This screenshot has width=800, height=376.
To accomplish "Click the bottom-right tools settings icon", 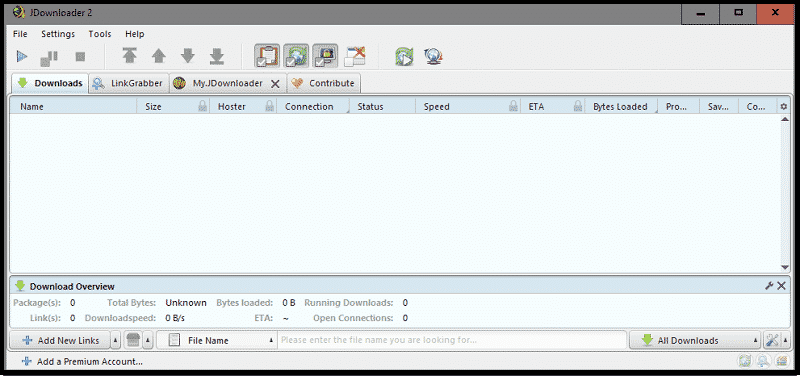I will [x=771, y=340].
